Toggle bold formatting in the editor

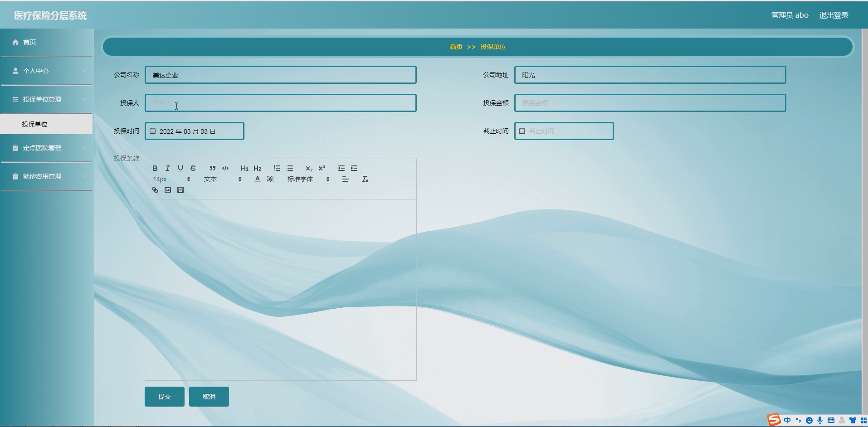tap(155, 168)
